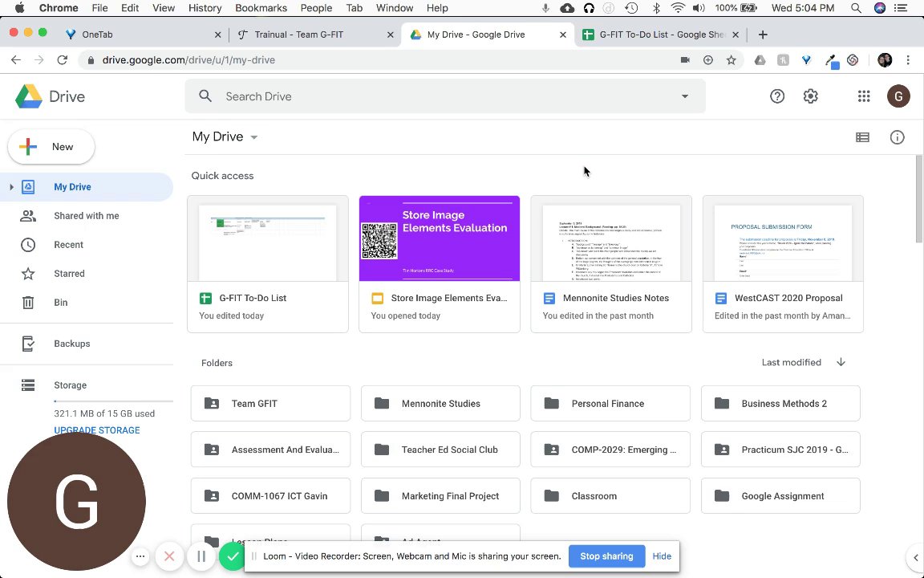Screen dimensions: 924x578
Task: Click the Stop sharing button
Action: (606, 556)
